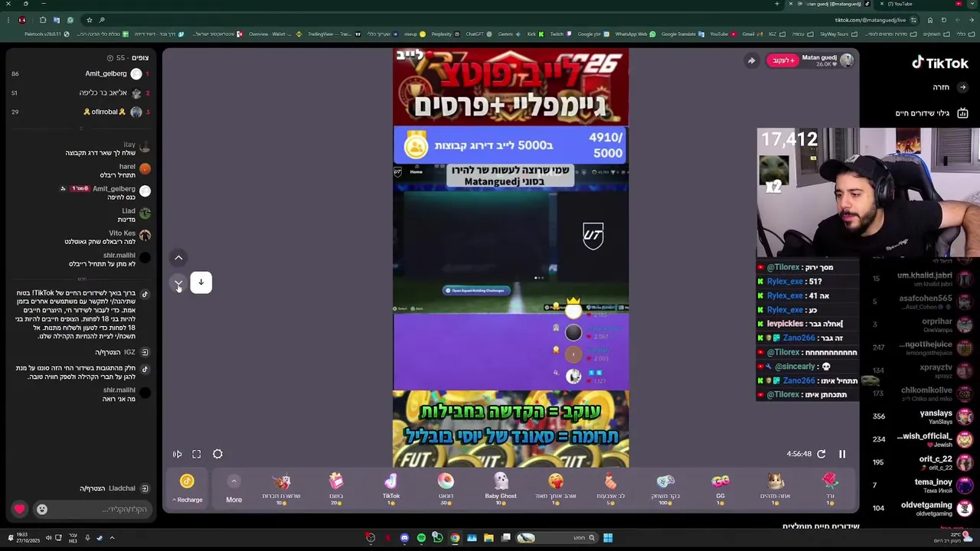Send the perfume gift costing 20 coins
Viewport: 980px width, 551px height.
coord(336,487)
